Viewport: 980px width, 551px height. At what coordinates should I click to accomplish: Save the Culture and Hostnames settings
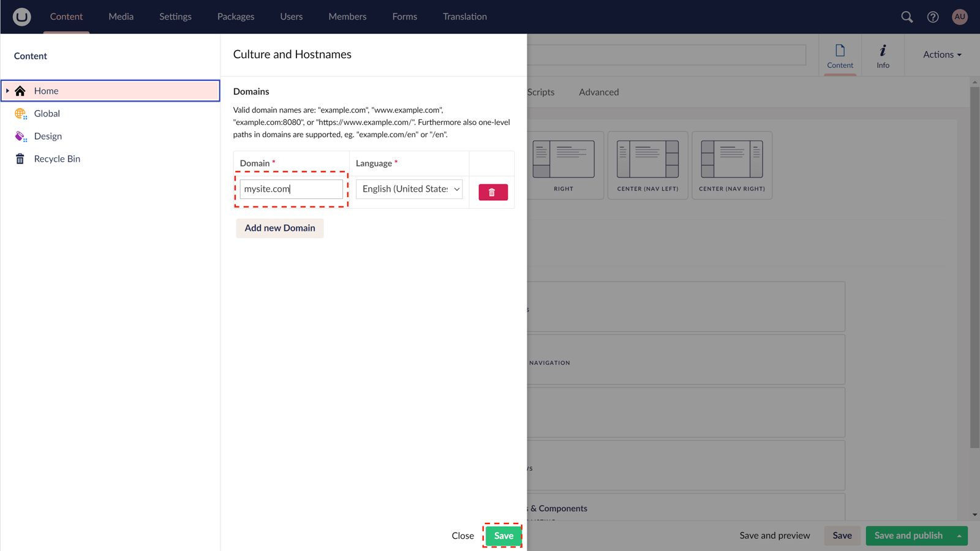coord(502,535)
